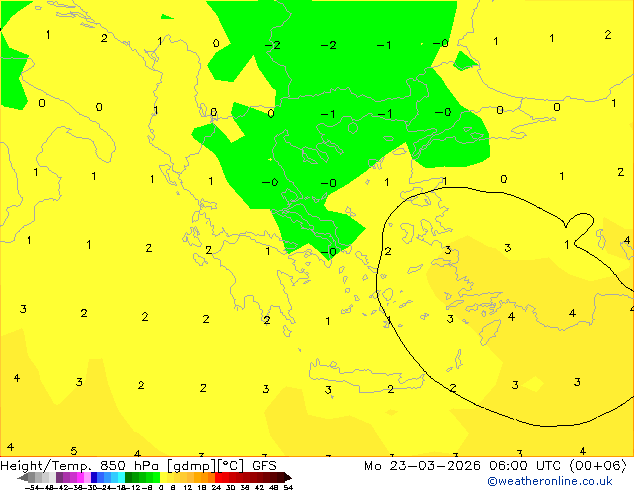Click the '(00+06)' forecast run text

(x=598, y=466)
